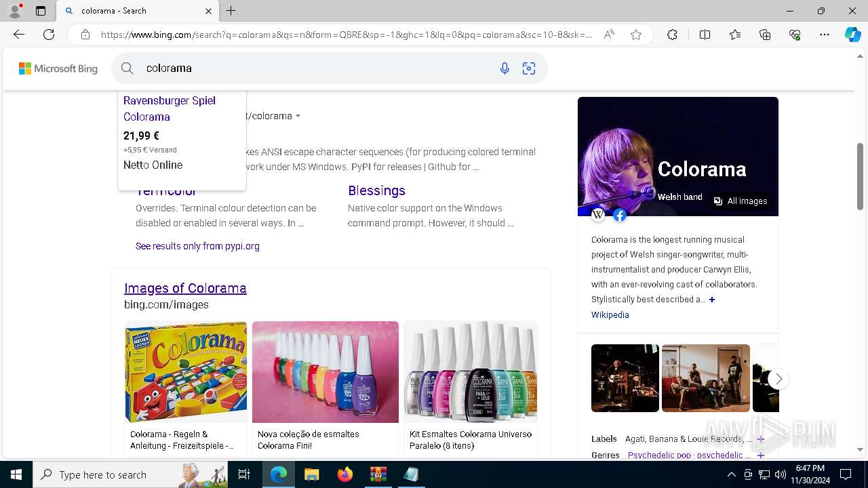Open the Wikipedia icon under Colorama image
This screenshot has width=868, height=488.
tap(598, 215)
